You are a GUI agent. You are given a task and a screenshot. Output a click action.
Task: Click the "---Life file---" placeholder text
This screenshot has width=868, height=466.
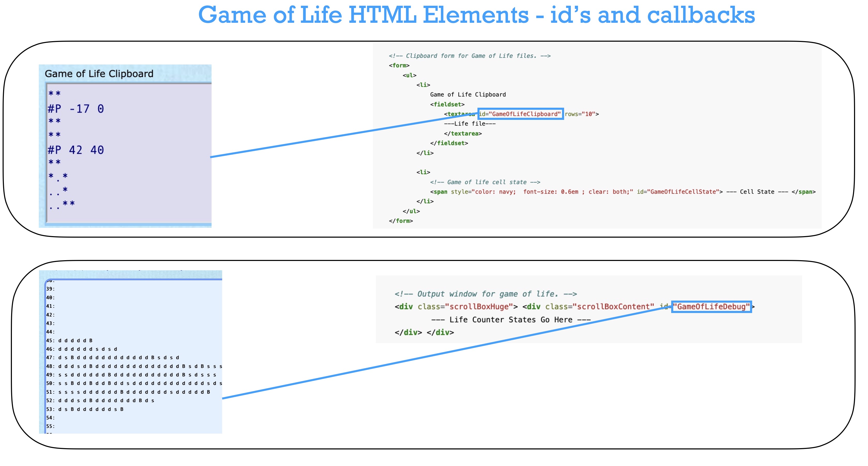[470, 124]
